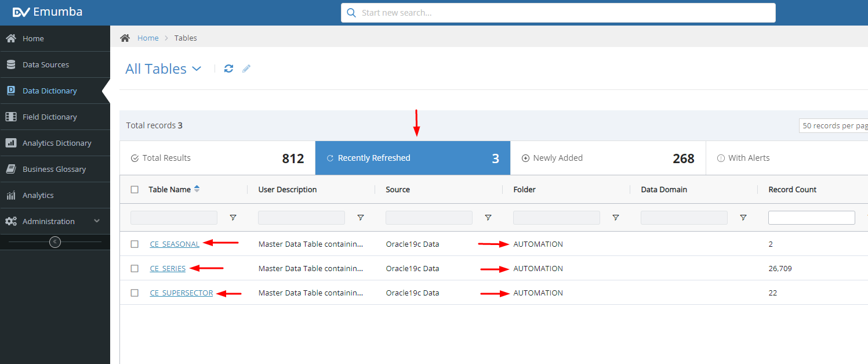Click the Data Dictionary sidebar icon
Screen dimensions: 868x364
pos(11,91)
